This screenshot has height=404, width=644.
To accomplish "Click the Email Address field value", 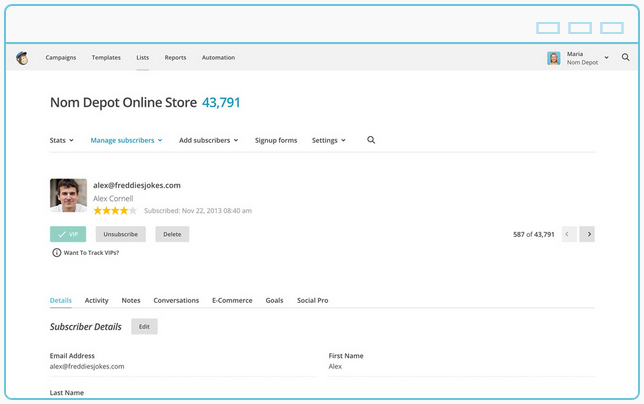I will 87,366.
